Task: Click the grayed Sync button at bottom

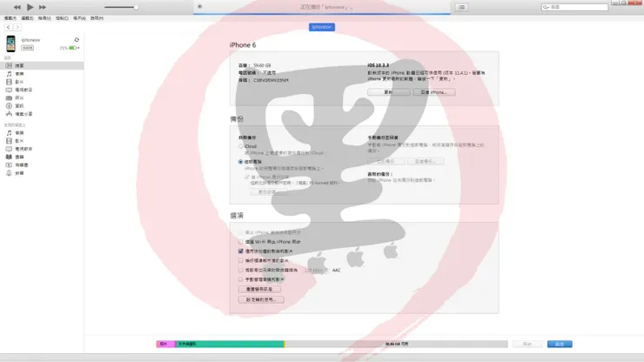Action: pos(527,344)
